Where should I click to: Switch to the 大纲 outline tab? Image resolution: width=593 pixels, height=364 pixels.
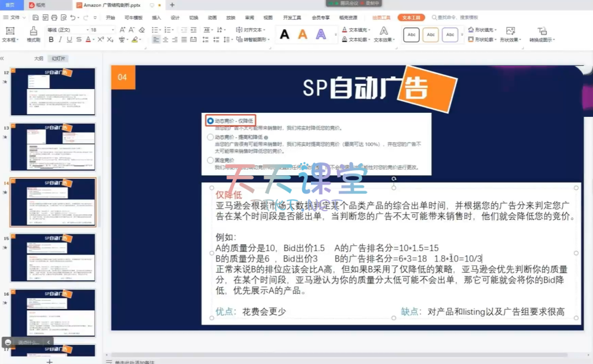38,58
